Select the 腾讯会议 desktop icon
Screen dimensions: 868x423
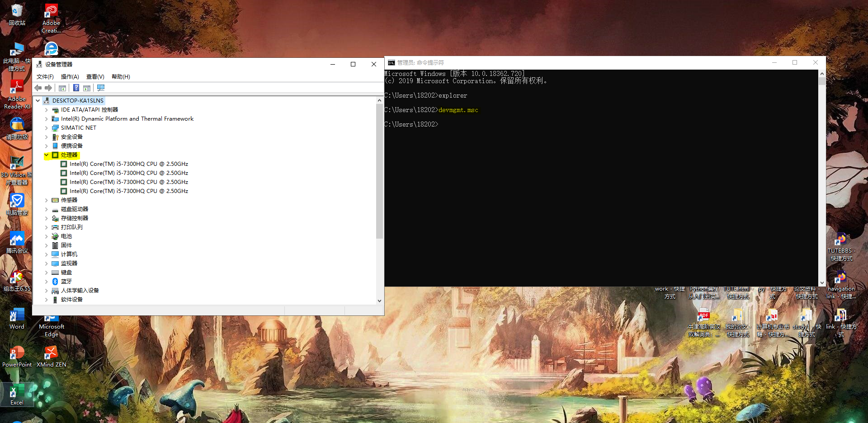pos(17,242)
